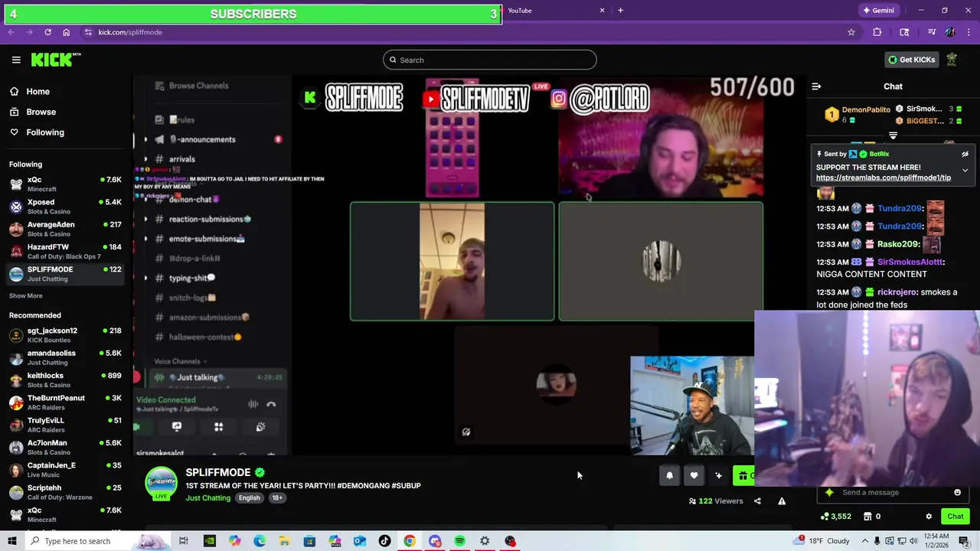Screen dimensions: 980x551
Task: Open TrulyEvILL recommended channel
Action: tap(65, 425)
